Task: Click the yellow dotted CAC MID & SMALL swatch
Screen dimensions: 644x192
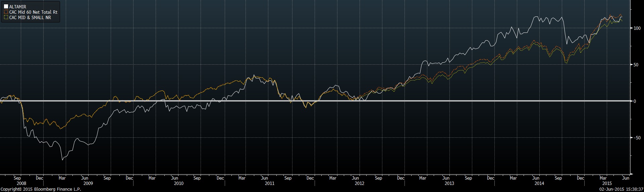Action: 6,17
